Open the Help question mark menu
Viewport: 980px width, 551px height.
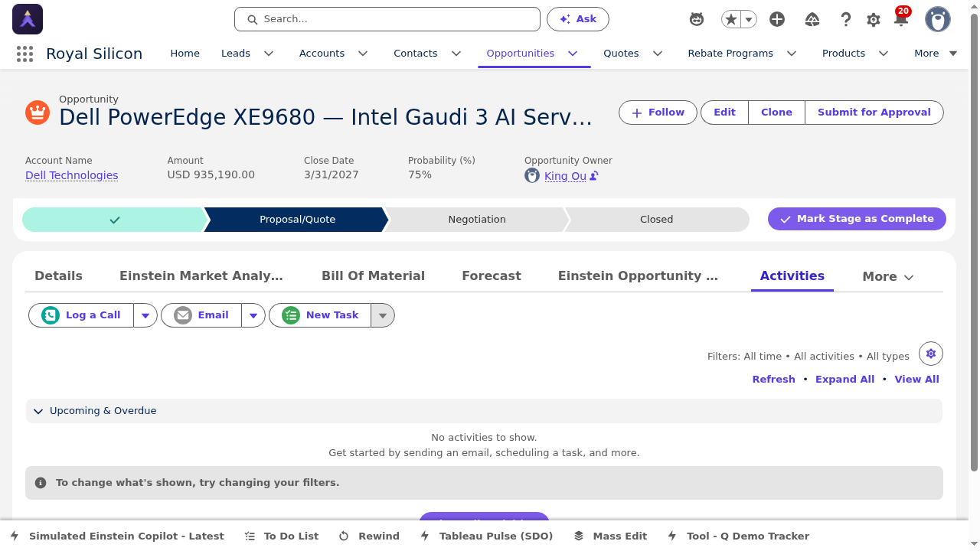click(845, 19)
